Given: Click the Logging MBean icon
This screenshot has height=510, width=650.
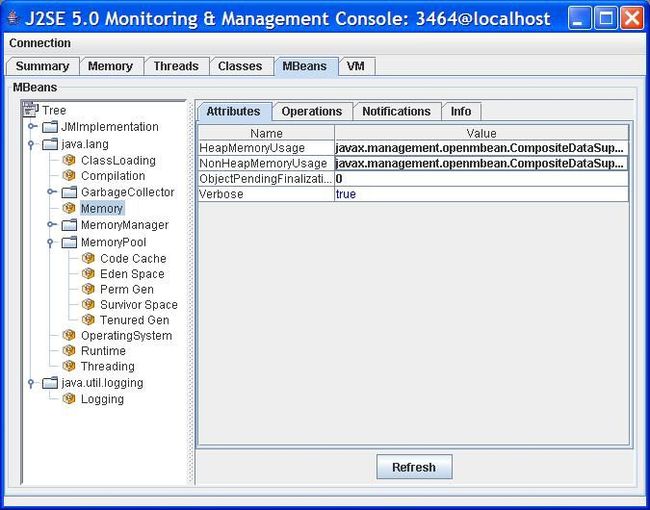Looking at the screenshot, I should [x=69, y=398].
